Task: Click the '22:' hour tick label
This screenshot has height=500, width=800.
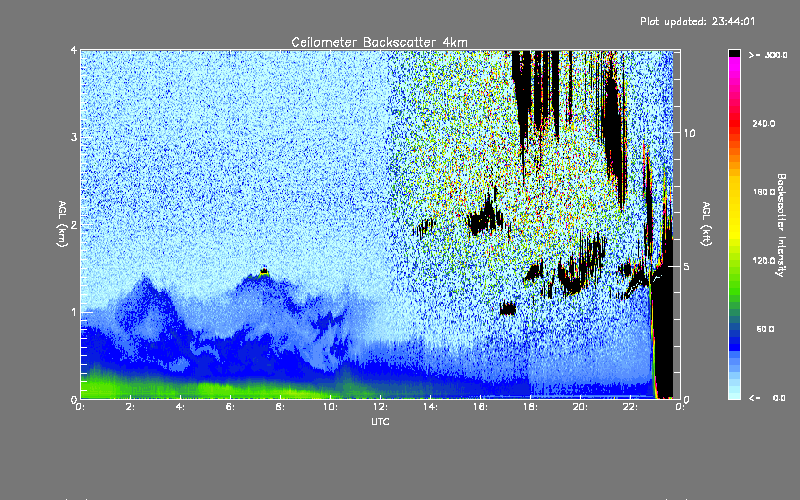Action: point(631,407)
